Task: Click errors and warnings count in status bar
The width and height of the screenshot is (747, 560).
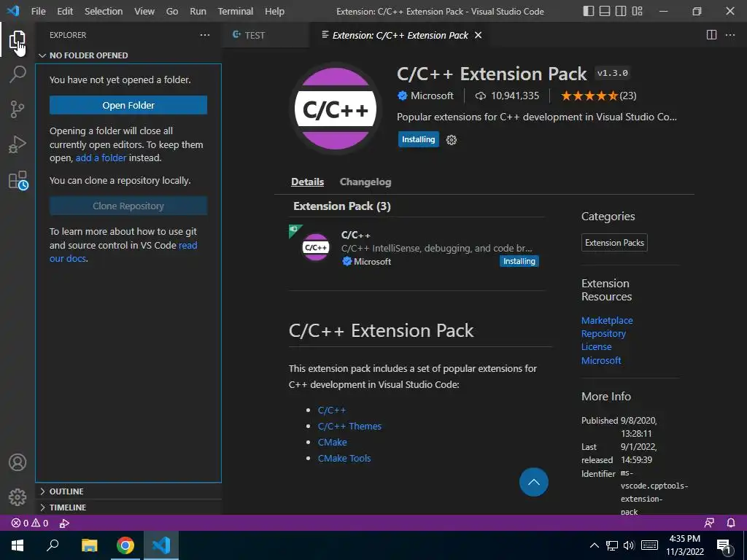Action: pyautogui.click(x=30, y=523)
